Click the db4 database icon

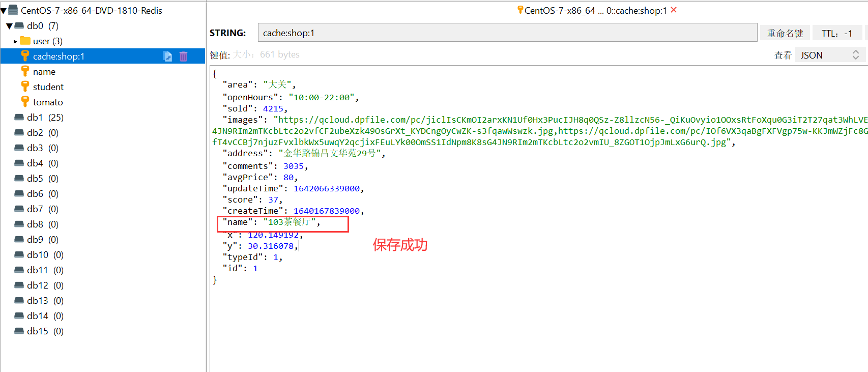(19, 163)
